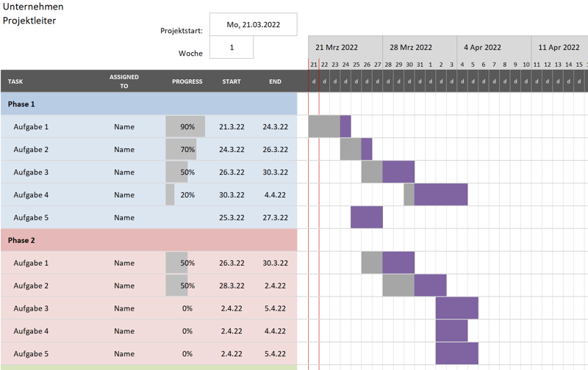The height and width of the screenshot is (370, 588).
Task: Select the ASSIGNED TO column header
Action: pyautogui.click(x=123, y=81)
